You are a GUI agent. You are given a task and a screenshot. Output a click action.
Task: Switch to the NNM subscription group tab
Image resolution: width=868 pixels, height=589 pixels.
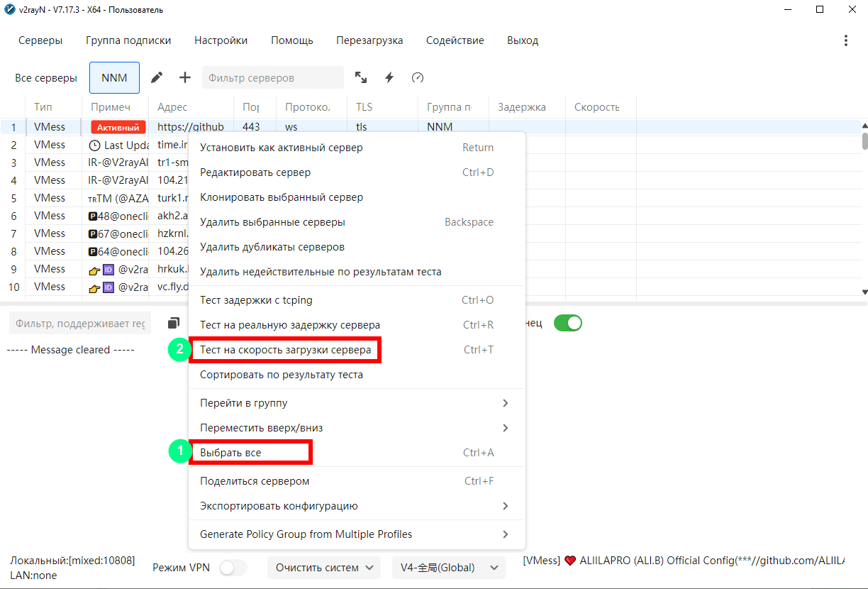click(x=114, y=77)
